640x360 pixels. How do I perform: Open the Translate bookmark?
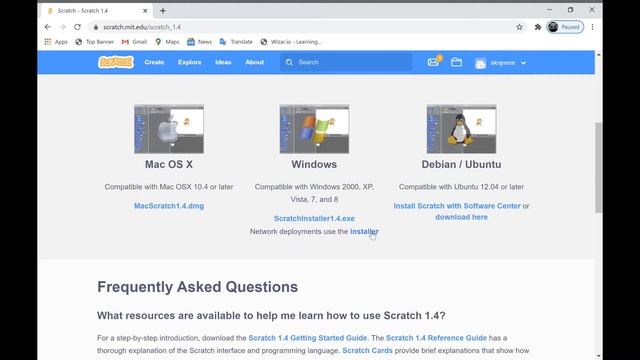point(236,42)
